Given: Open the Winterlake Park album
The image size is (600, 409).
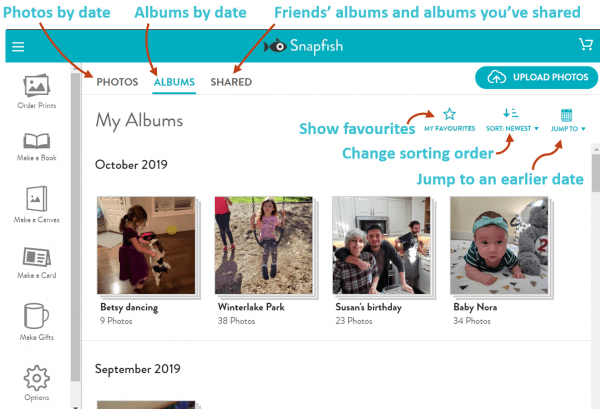Looking at the screenshot, I should pos(250,244).
